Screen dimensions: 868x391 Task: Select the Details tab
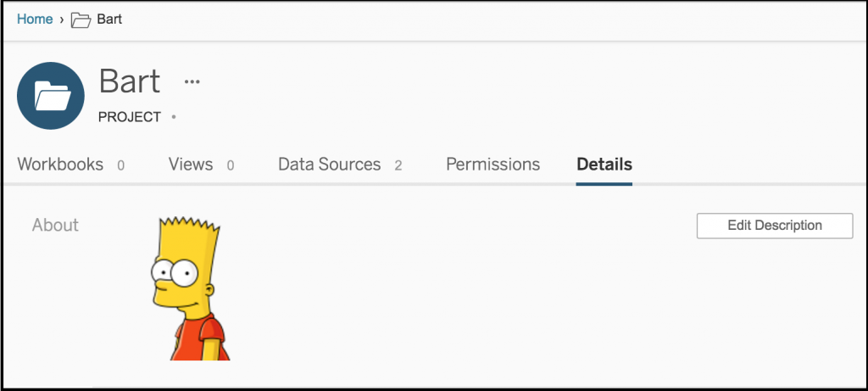pos(604,165)
